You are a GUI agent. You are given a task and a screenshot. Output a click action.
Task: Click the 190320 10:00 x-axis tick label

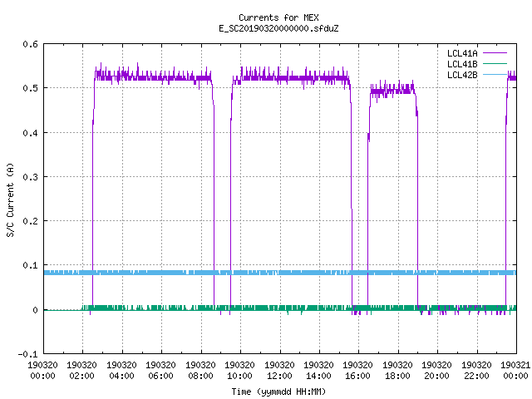pyautogui.click(x=239, y=371)
